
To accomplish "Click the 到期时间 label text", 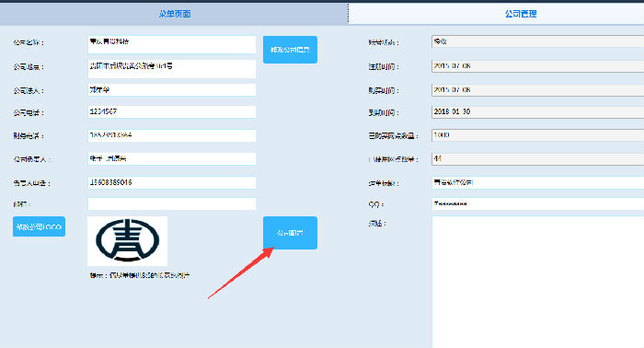I will (384, 112).
